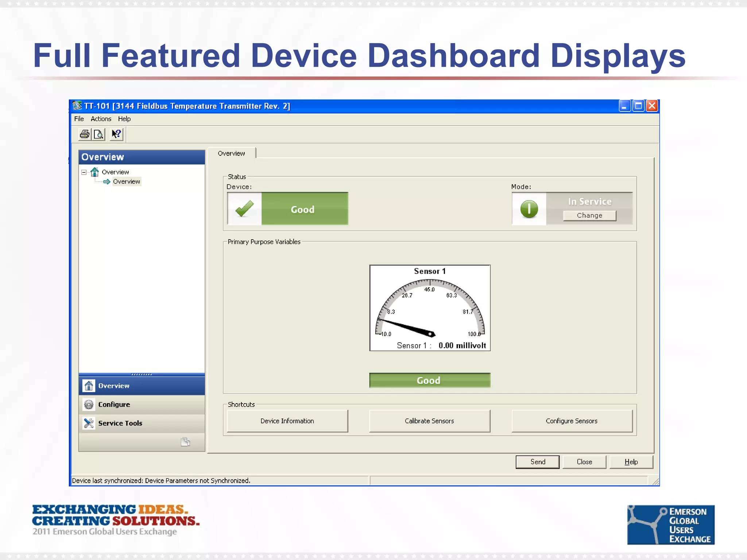Switch to the Service Tools section

click(x=142, y=423)
